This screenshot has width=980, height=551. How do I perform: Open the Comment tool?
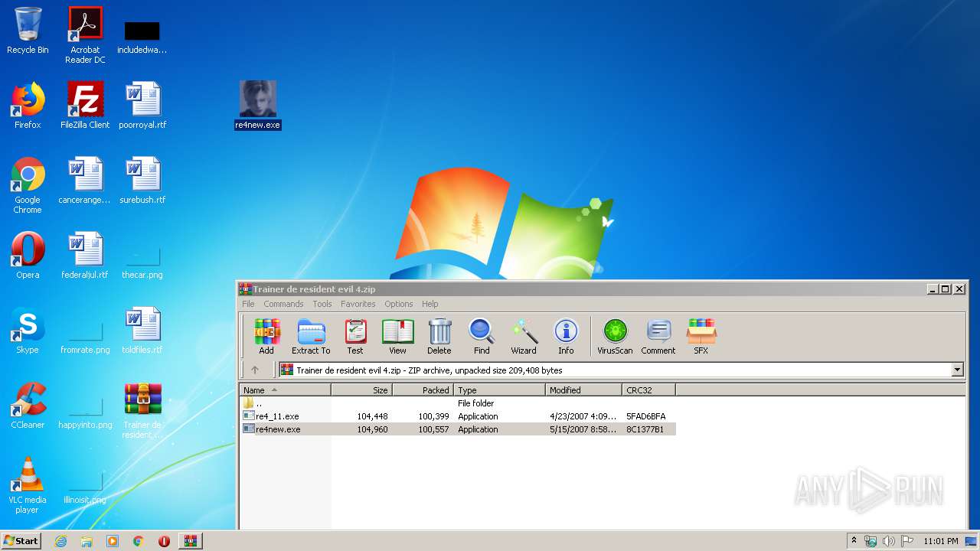[x=658, y=337]
